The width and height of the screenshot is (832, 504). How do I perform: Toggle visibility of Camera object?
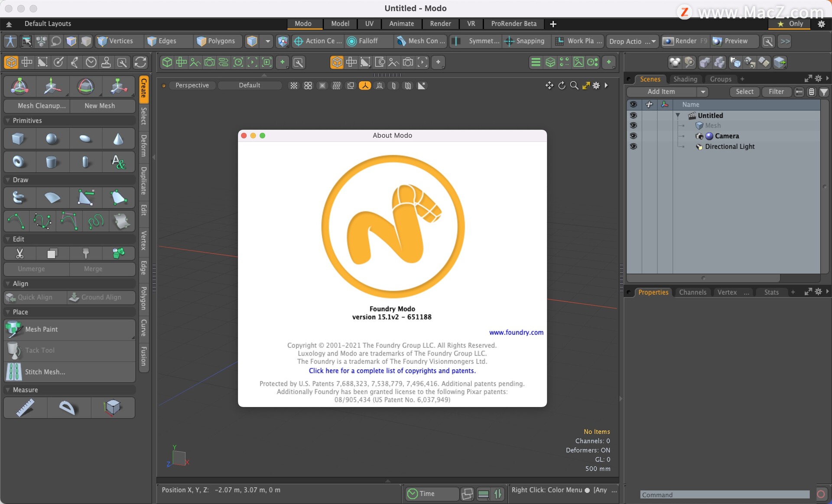pyautogui.click(x=633, y=136)
